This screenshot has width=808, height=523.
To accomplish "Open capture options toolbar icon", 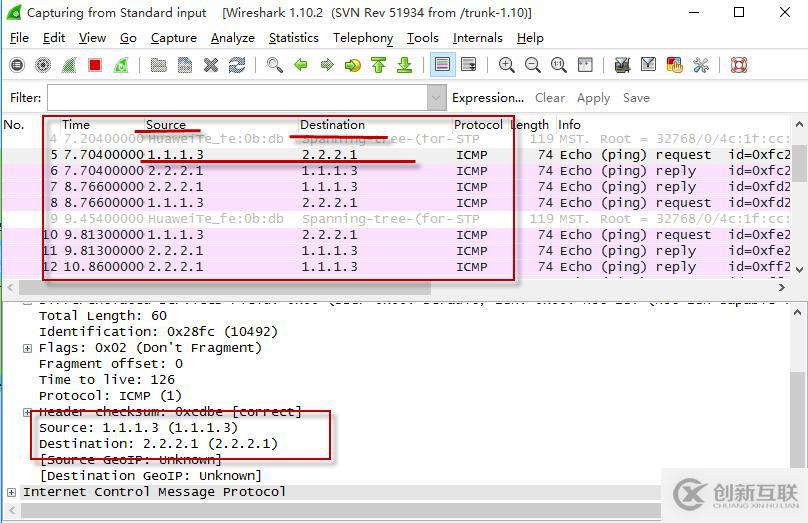I will [43, 65].
